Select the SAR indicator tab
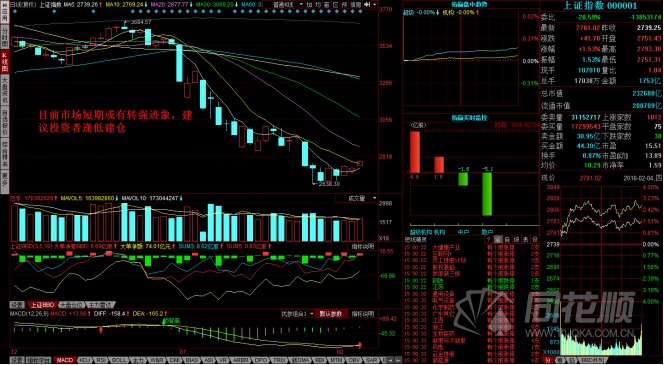This screenshot has width=664, height=365. [371, 360]
